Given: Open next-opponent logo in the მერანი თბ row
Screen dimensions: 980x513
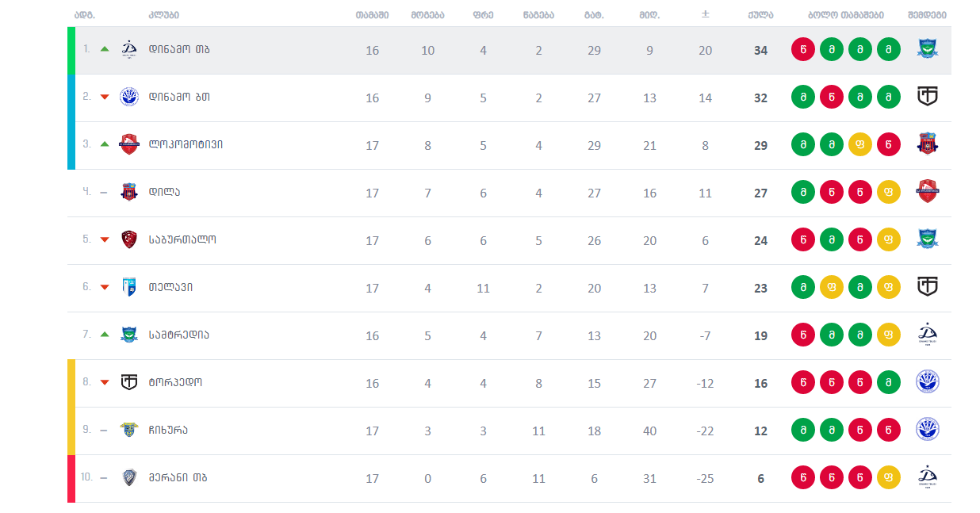Looking at the screenshot, I should pos(928,477).
